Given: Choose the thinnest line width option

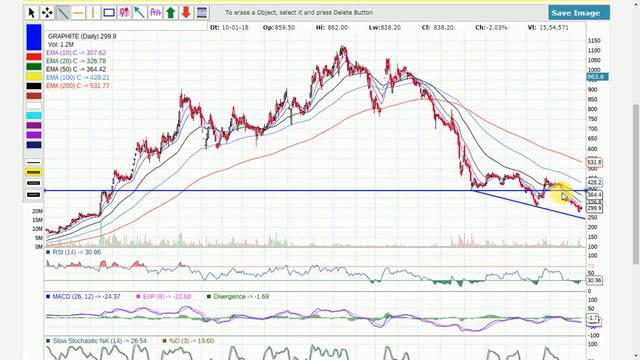Looking at the screenshot, I should click(x=34, y=162).
